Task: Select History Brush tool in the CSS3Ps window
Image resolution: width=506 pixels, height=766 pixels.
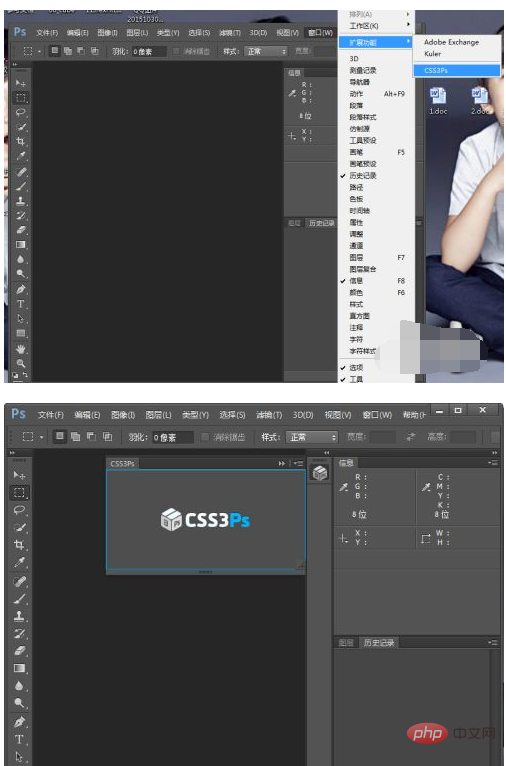Action: coord(20,634)
